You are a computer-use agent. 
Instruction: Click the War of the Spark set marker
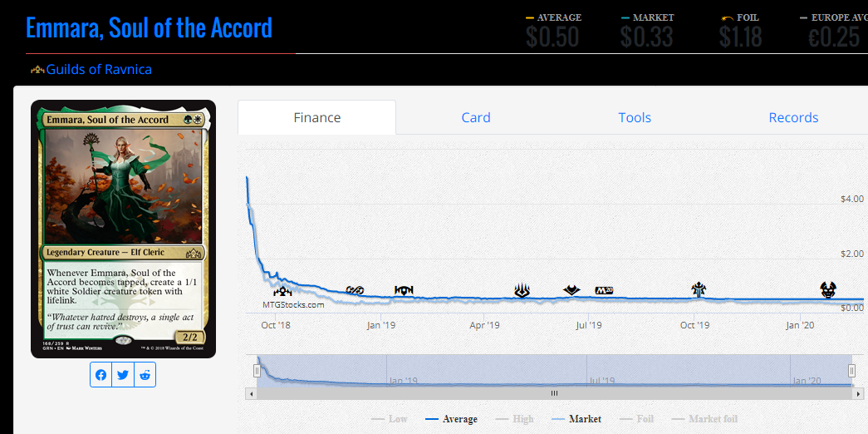522,290
